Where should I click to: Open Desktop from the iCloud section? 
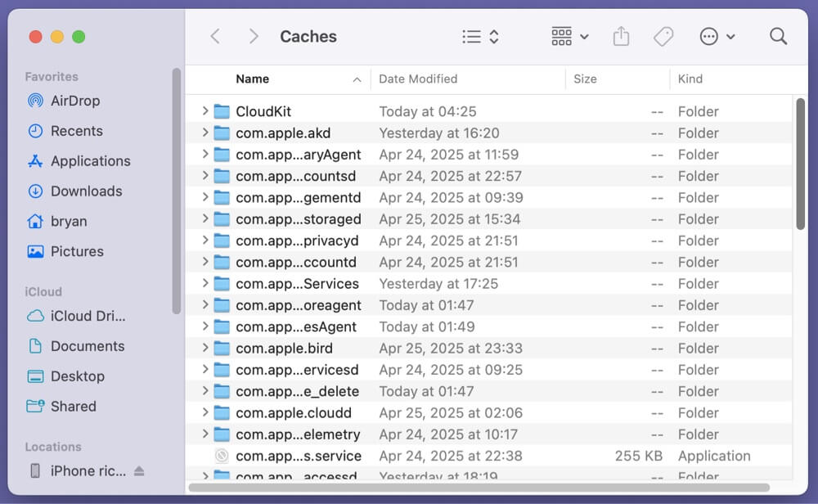point(77,376)
